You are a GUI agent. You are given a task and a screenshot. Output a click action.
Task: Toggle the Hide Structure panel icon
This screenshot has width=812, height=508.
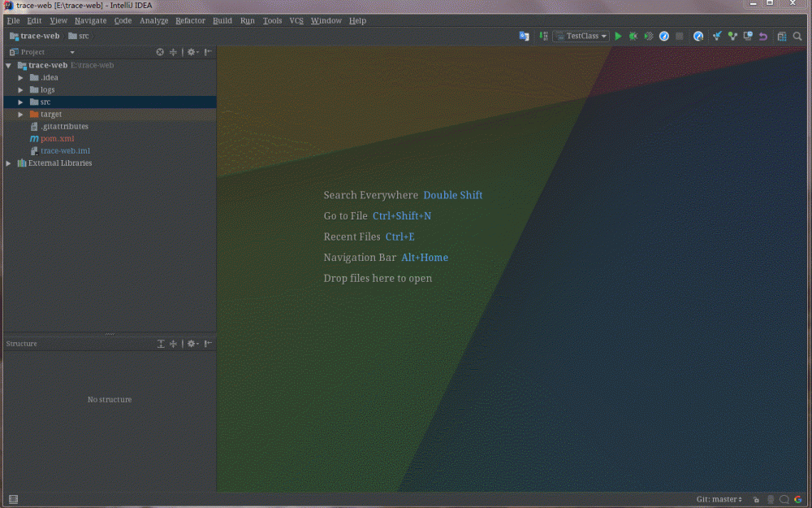(x=208, y=343)
